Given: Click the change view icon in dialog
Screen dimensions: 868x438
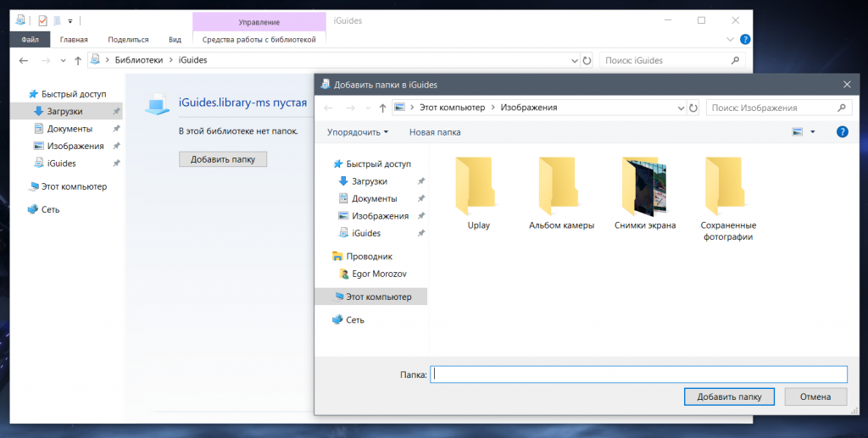Looking at the screenshot, I should click(797, 132).
